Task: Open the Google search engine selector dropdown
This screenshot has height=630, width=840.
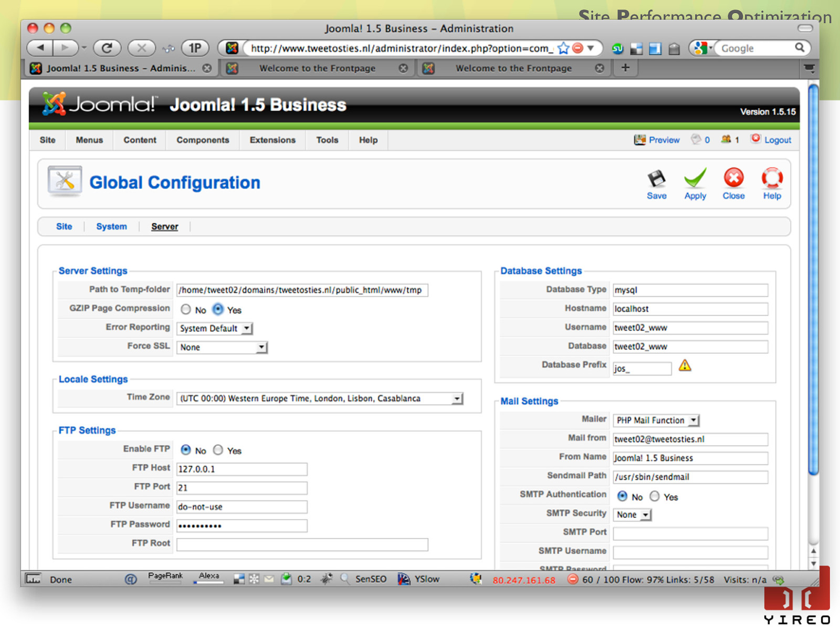Action: 702,48
